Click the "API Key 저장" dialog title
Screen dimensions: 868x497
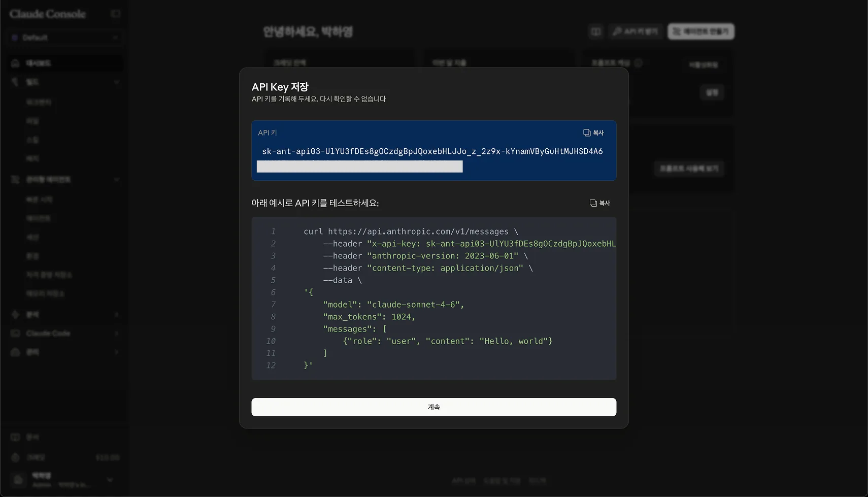[x=280, y=87]
